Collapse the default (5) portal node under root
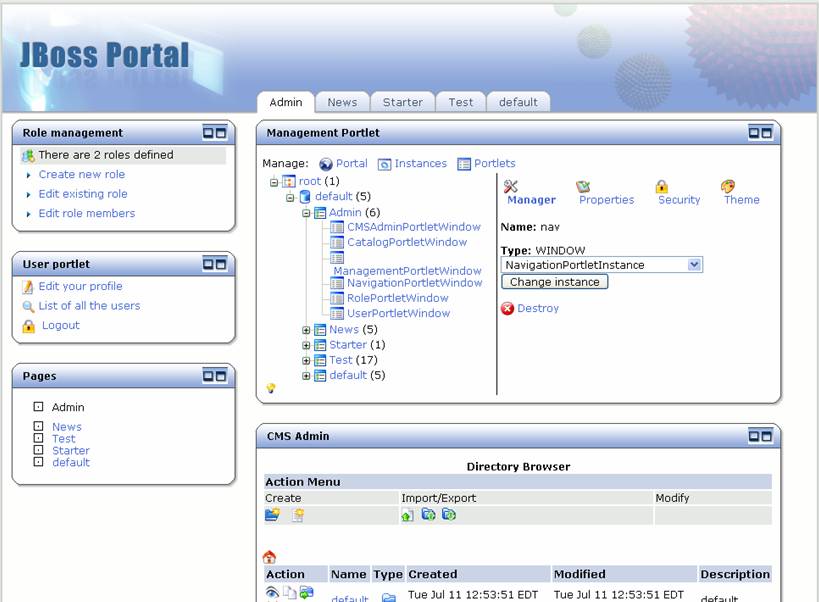This screenshot has height=602, width=819. pos(290,197)
